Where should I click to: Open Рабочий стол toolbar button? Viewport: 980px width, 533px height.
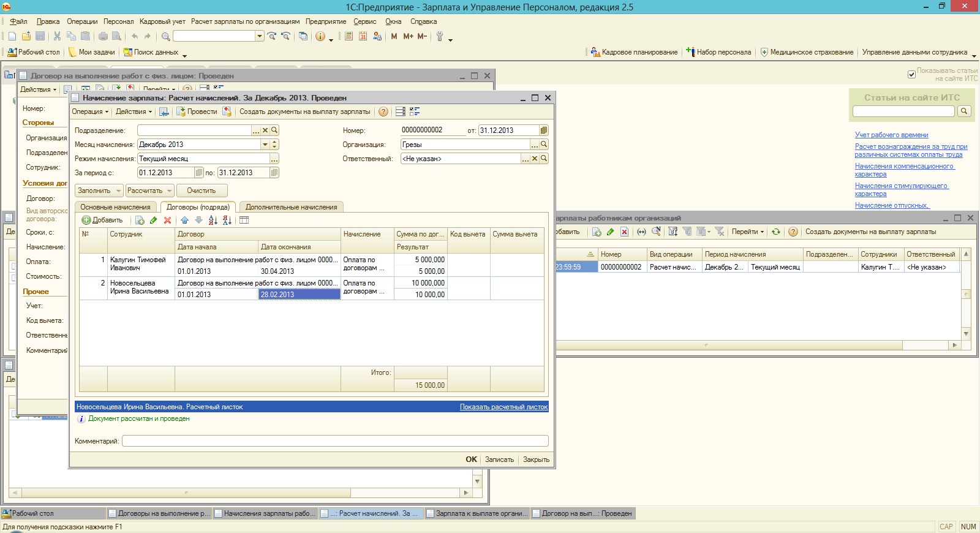pyautogui.click(x=34, y=52)
